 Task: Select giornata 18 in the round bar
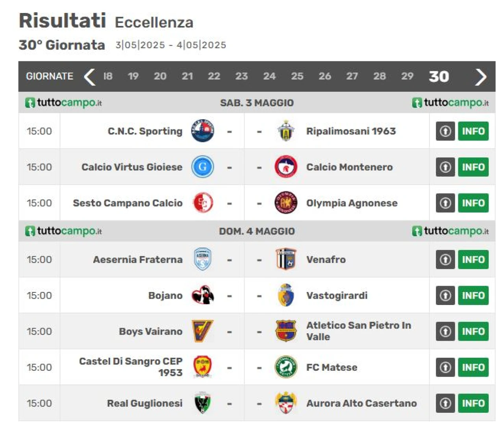[x=108, y=76]
